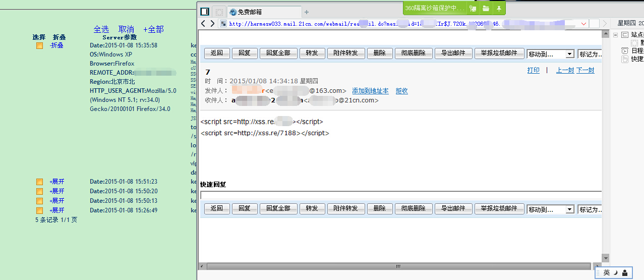Open the upper 标记为 dropdown
644x280 pixels.
point(590,54)
